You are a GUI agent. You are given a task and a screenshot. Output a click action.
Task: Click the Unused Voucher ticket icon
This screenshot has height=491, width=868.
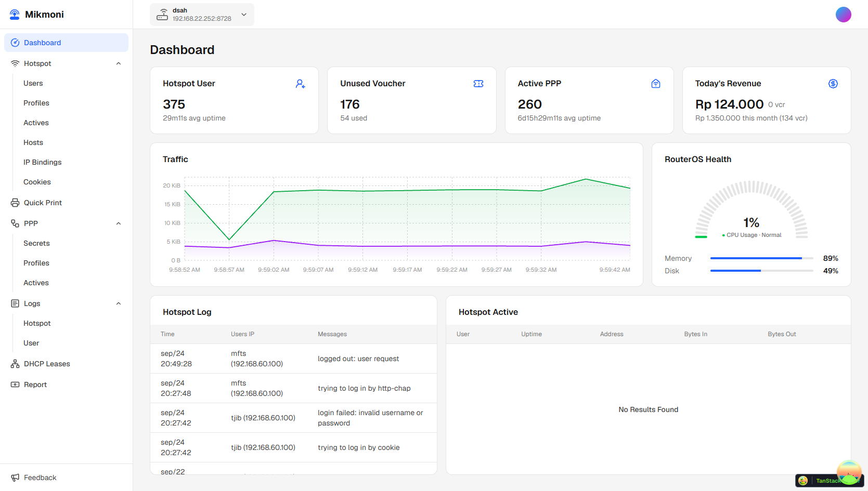tap(478, 84)
